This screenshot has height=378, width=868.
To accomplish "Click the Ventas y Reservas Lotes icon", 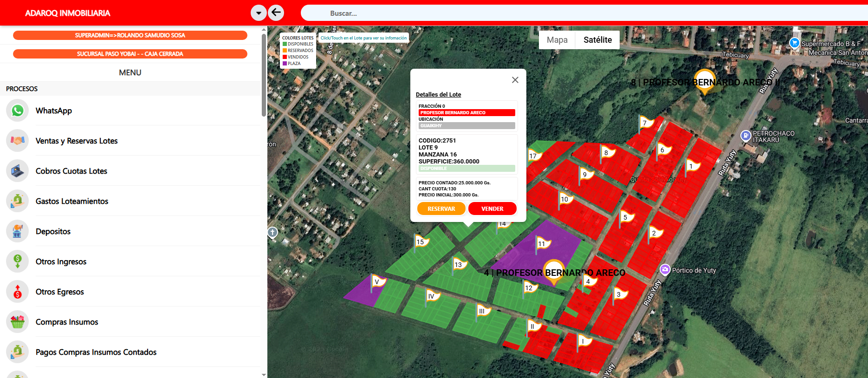I will pos(18,141).
